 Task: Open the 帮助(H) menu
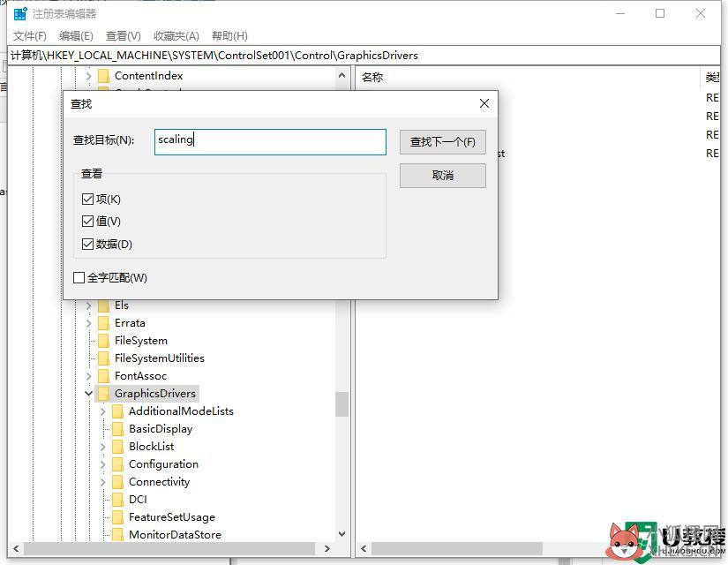[x=229, y=36]
